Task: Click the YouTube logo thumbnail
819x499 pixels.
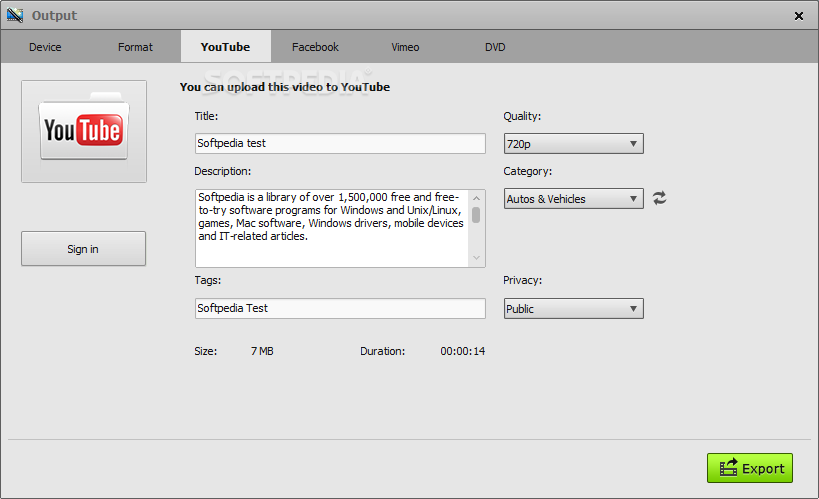Action: (x=84, y=131)
